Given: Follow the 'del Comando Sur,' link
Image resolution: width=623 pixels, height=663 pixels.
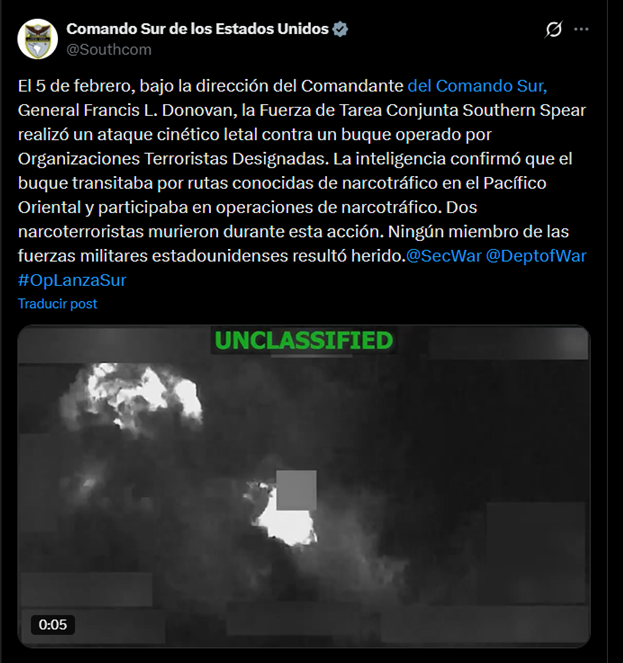Looking at the screenshot, I should [477, 86].
